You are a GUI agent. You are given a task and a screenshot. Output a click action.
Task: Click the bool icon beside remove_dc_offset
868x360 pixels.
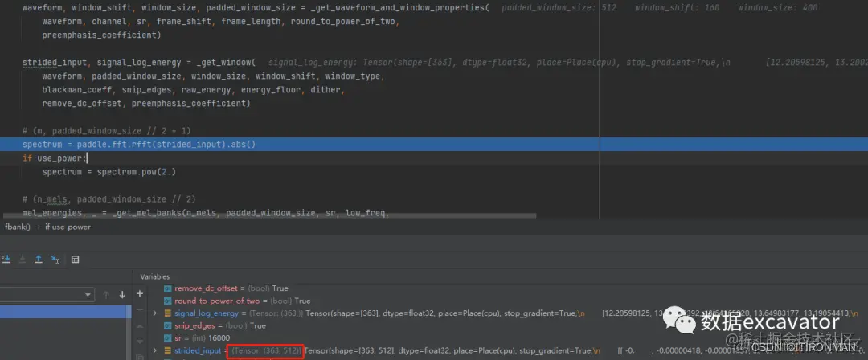pyautogui.click(x=168, y=288)
